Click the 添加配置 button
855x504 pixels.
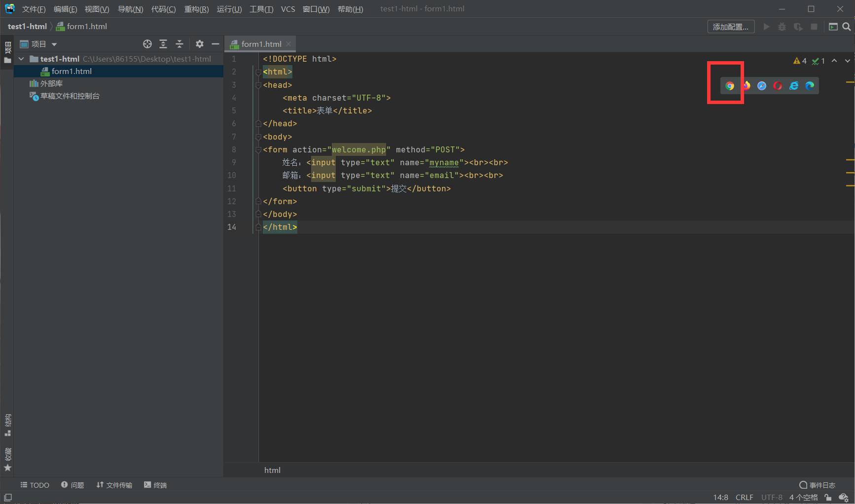(731, 27)
